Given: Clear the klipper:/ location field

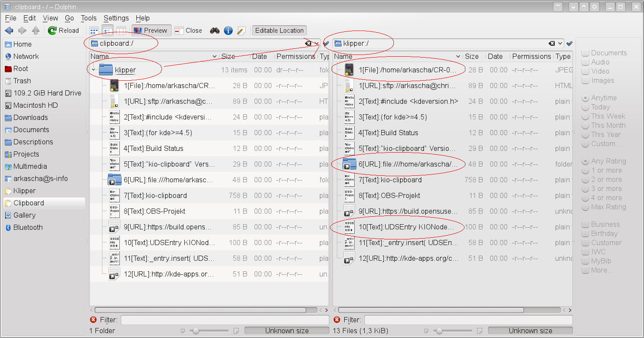Looking at the screenshot, I should pos(552,44).
